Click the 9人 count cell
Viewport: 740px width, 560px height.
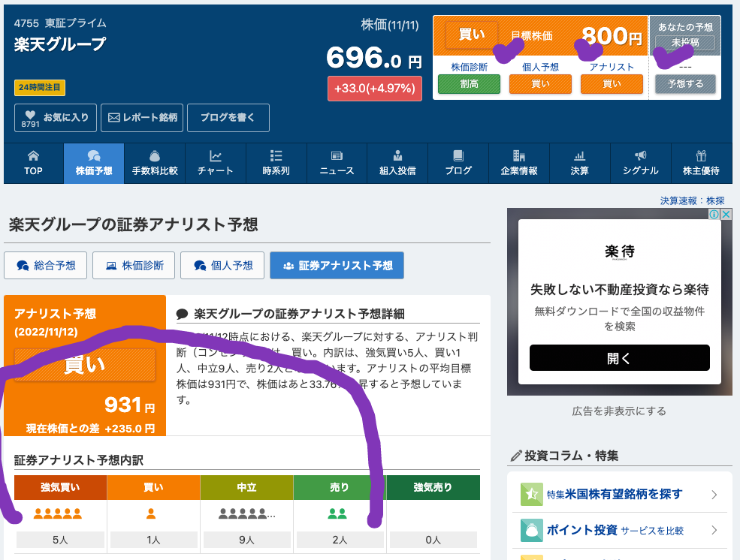pyautogui.click(x=246, y=540)
